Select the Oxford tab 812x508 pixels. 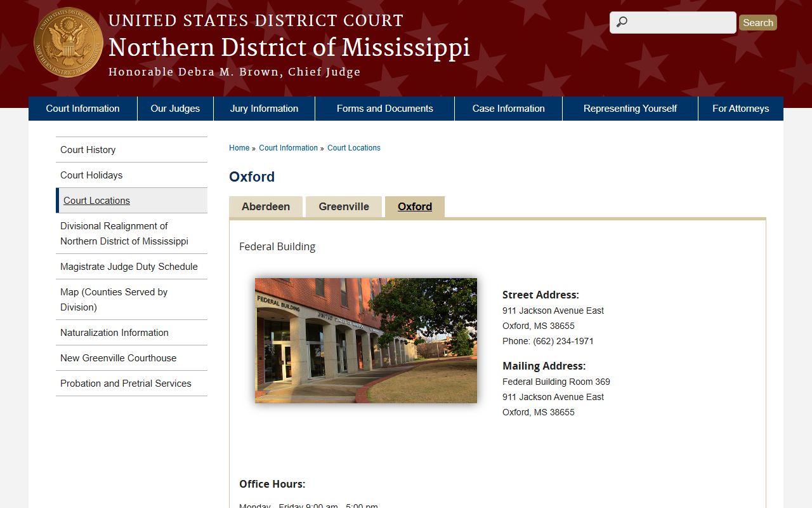pyautogui.click(x=415, y=207)
